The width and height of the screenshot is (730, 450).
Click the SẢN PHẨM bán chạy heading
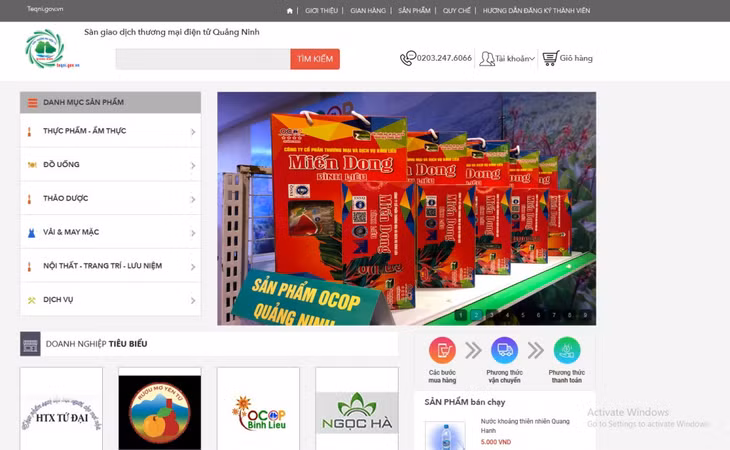point(465,402)
